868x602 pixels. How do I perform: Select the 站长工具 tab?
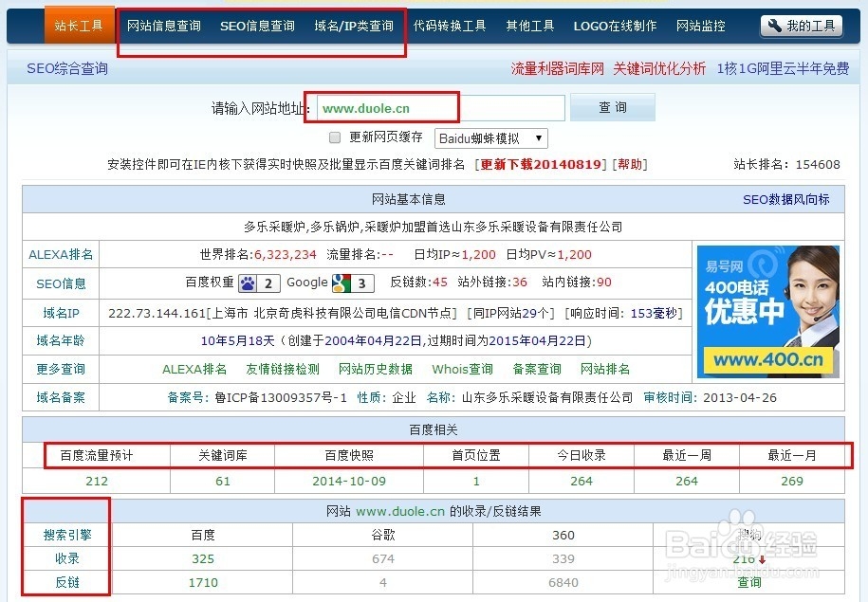79,26
